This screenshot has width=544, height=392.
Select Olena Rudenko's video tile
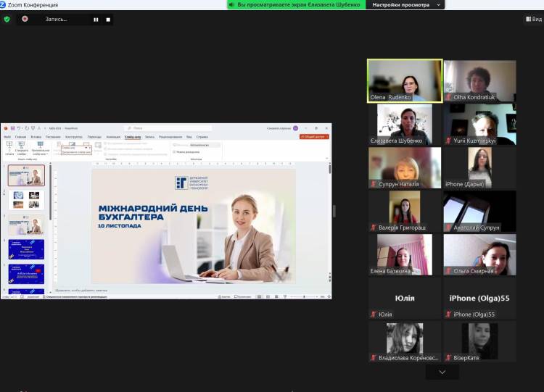[405, 80]
